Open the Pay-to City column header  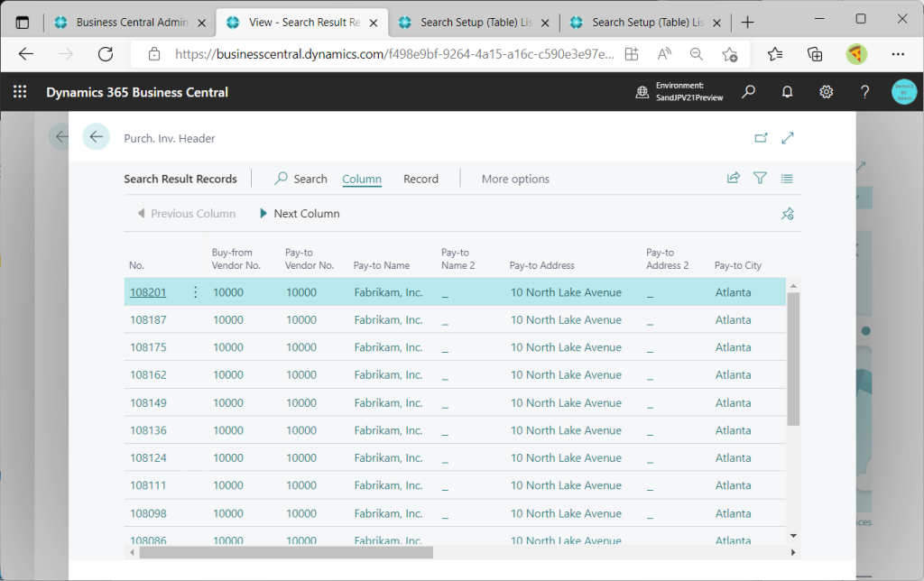738,265
